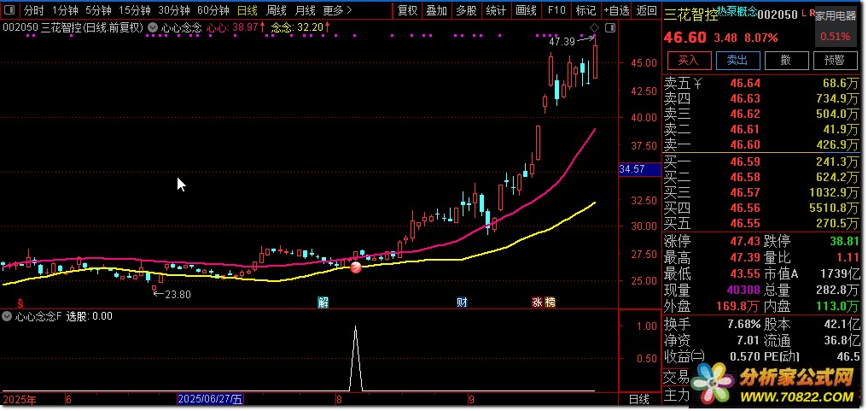Screen dimensions: 868x411
Task: Select the 周线 weekly period
Action: pyautogui.click(x=277, y=10)
